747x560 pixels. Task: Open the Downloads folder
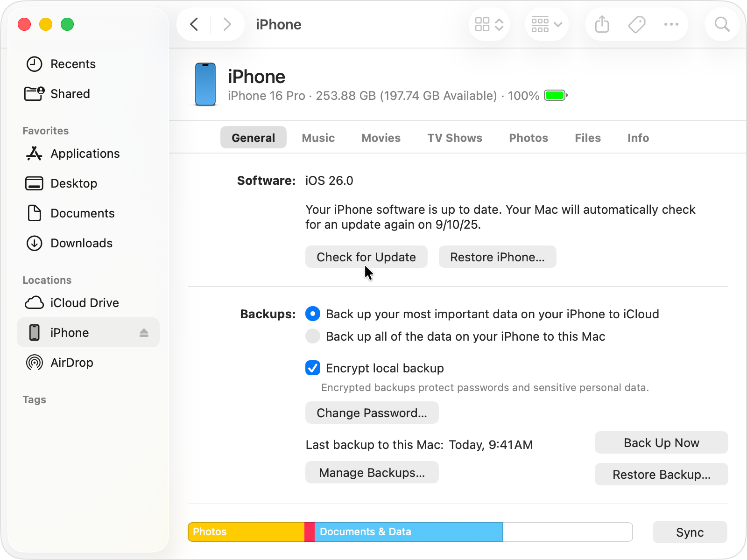tap(81, 243)
